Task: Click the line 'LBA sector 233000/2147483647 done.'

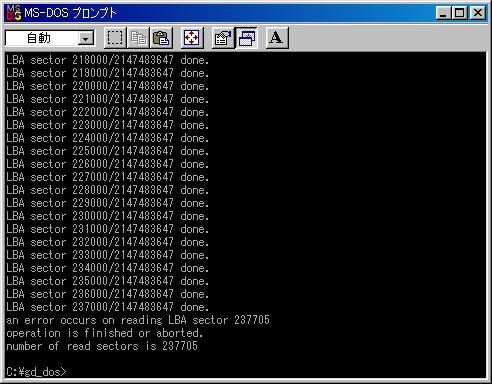Action: pyautogui.click(x=107, y=255)
